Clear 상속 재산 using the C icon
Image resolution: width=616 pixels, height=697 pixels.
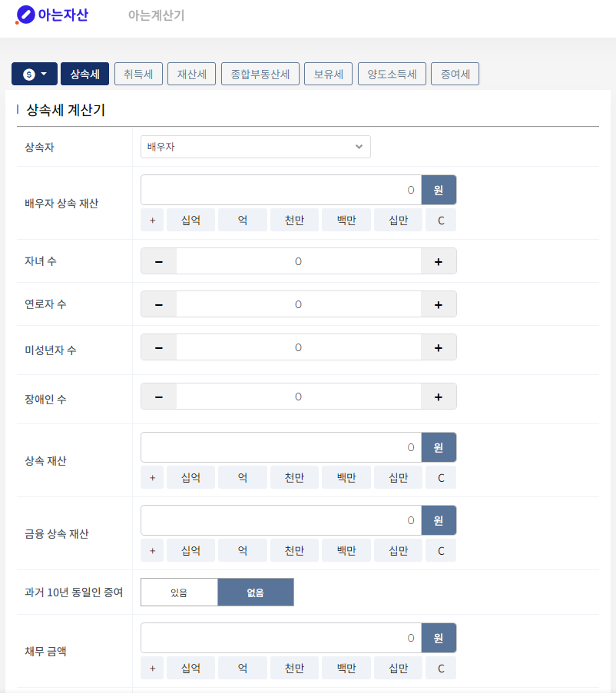(440, 477)
